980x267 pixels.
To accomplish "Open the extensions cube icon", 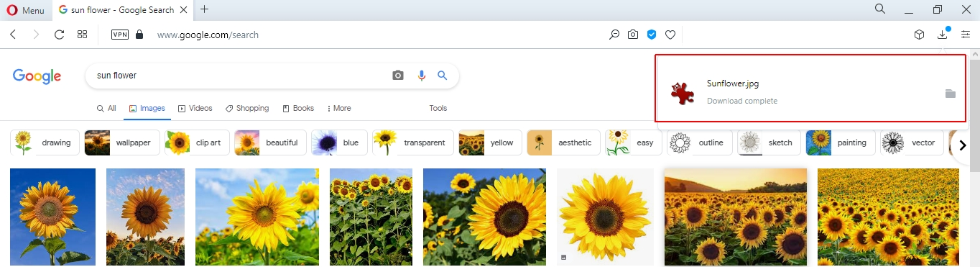I will click(x=919, y=35).
